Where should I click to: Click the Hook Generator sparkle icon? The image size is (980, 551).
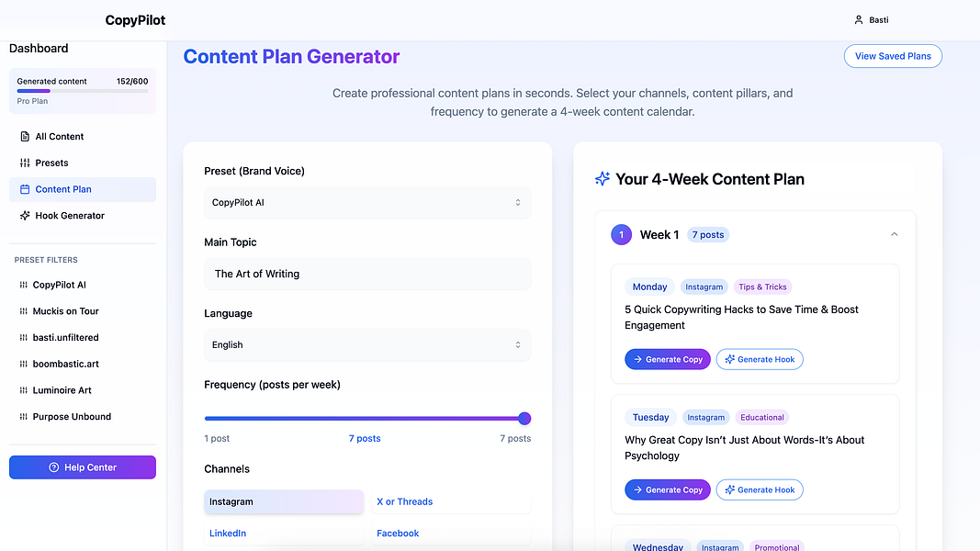25,216
